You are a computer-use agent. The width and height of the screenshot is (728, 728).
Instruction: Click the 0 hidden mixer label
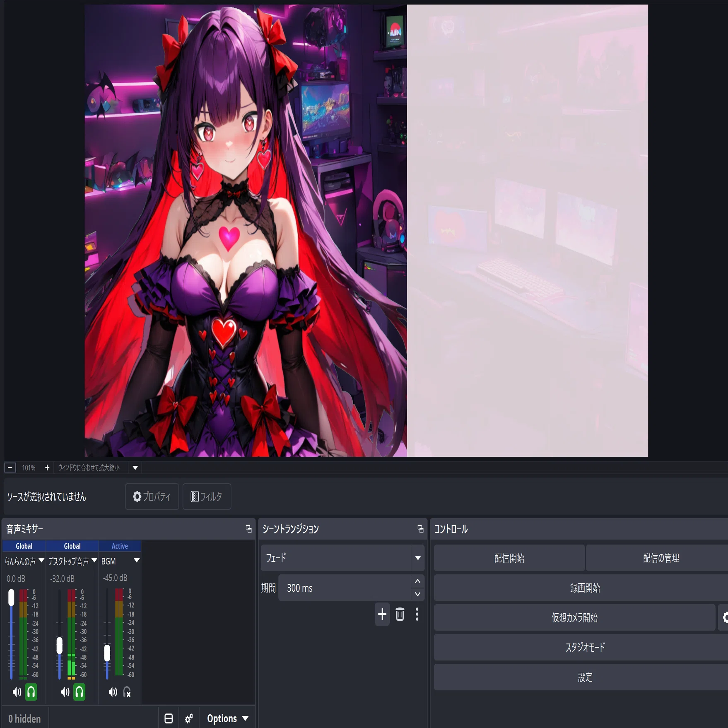pyautogui.click(x=24, y=718)
